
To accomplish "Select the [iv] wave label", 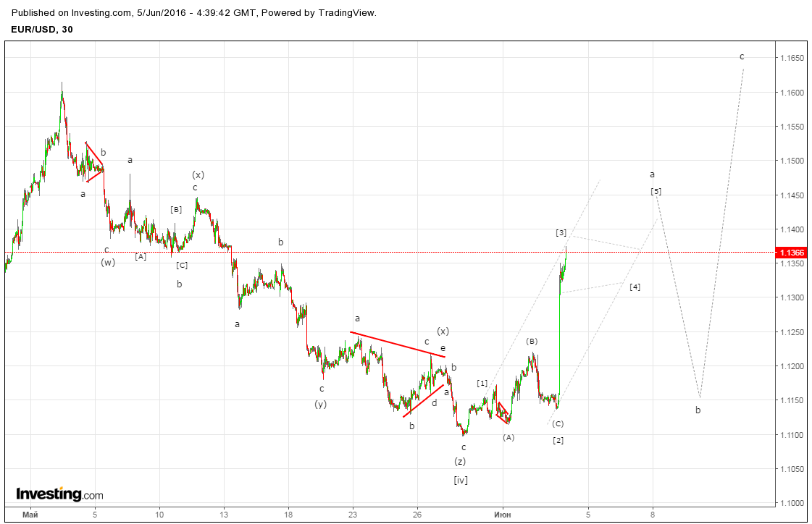I will coord(461,480).
